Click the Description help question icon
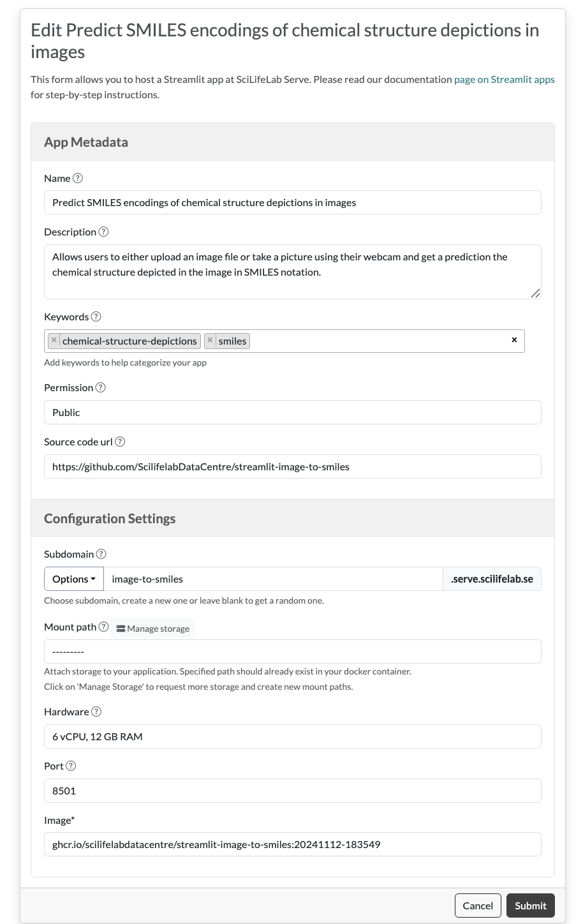The height and width of the screenshot is (924, 583). 103,232
